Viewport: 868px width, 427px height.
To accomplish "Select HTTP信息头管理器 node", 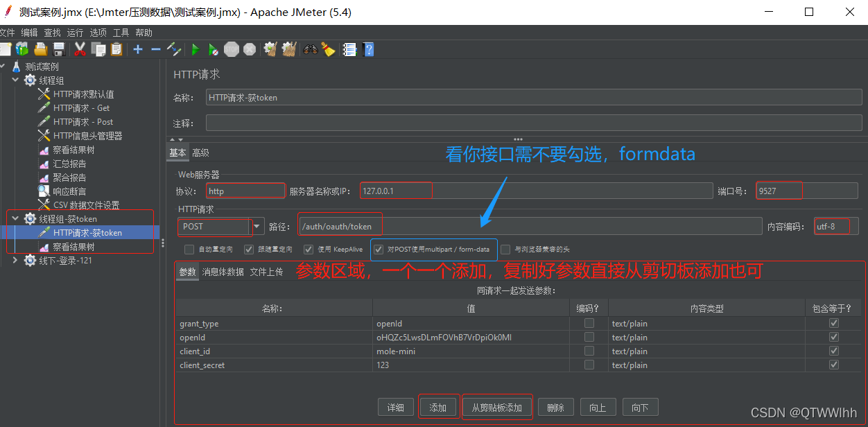I will 87,136.
